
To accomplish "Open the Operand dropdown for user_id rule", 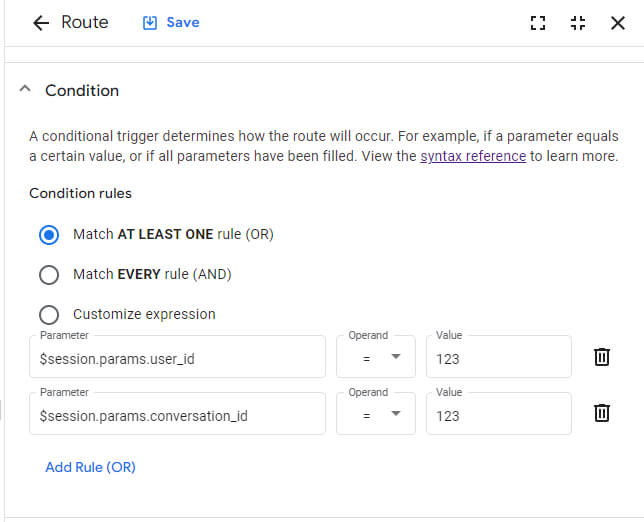I will [376, 357].
